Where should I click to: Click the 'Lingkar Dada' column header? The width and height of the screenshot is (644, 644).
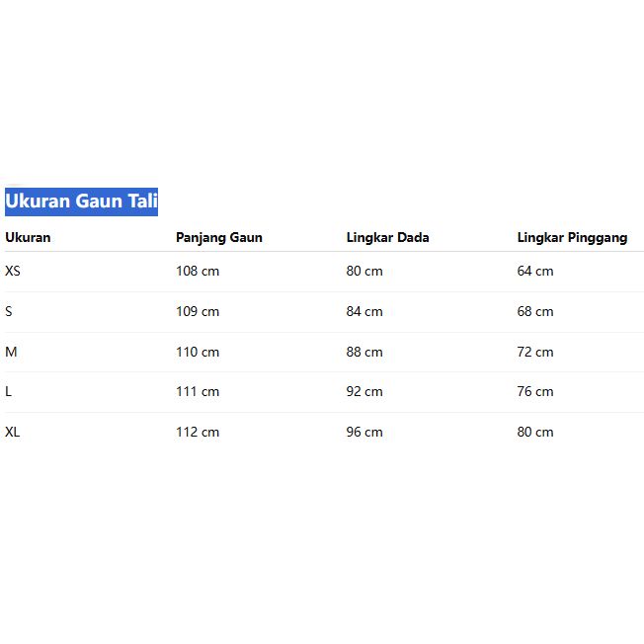(x=387, y=237)
